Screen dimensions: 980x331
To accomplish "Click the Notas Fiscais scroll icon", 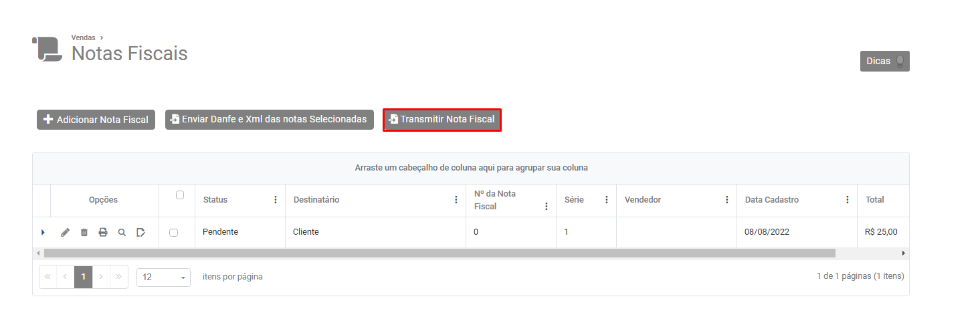I will [x=47, y=49].
